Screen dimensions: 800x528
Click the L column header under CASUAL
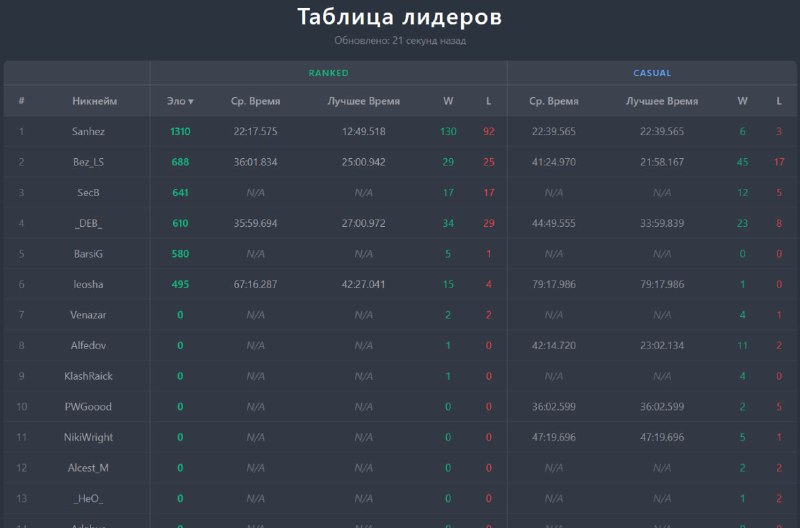point(779,101)
